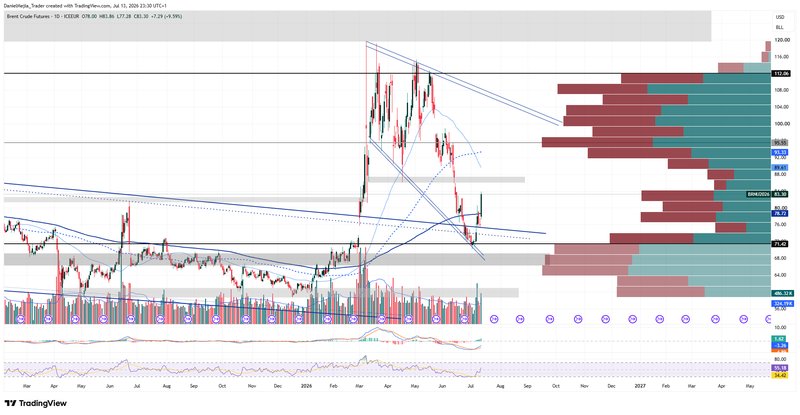800x415 pixels.
Task: Click the 83.30 last price label
Action: [x=780, y=194]
